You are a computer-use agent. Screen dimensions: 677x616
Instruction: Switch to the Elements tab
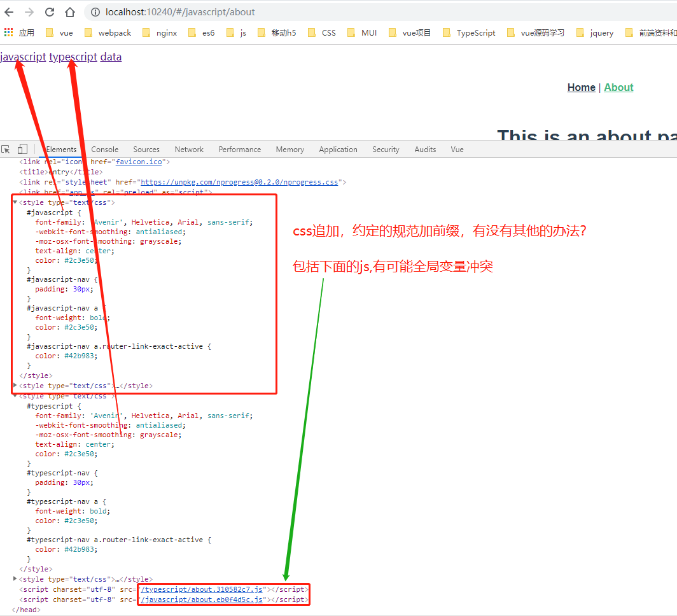click(61, 150)
